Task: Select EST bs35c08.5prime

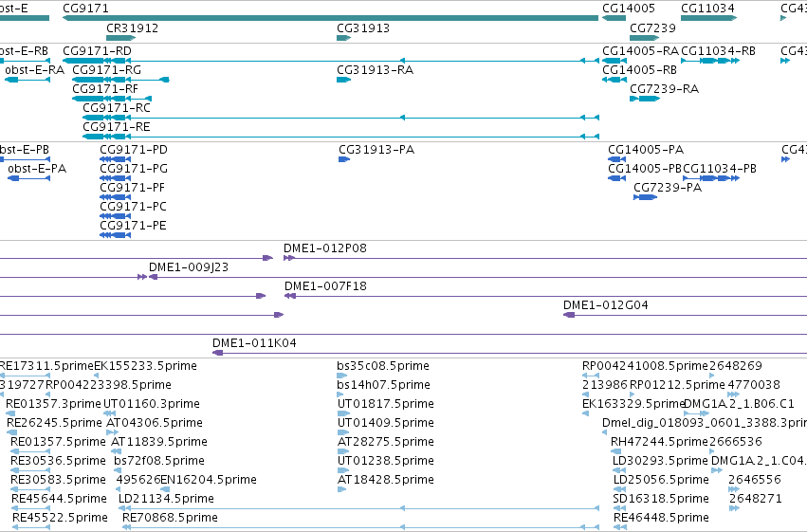Action: (x=383, y=366)
